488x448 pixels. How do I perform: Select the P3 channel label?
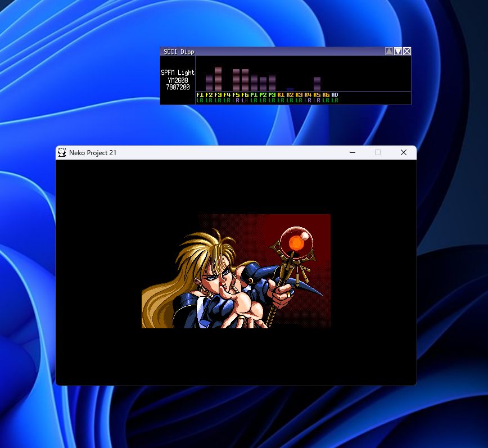[272, 94]
